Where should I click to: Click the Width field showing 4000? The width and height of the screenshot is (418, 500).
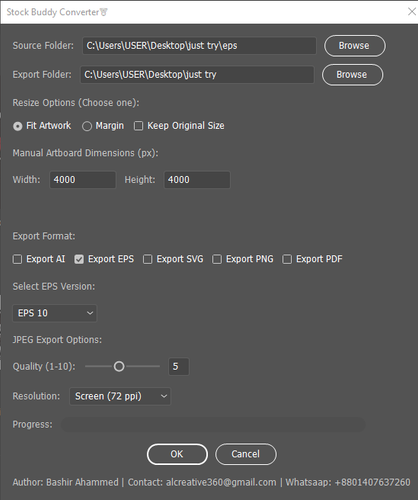pyautogui.click(x=83, y=180)
